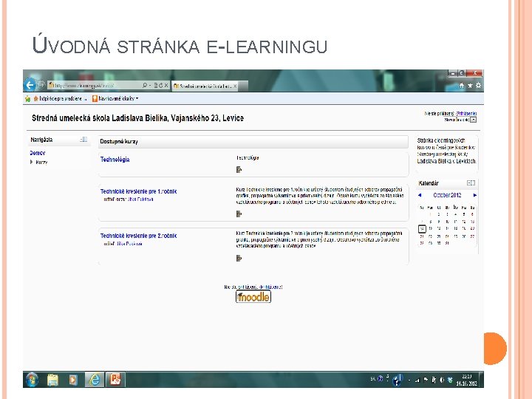Click the enrol icon under Technické kreslenie pre 2.ročník
Viewport: 532px width, 399px height.
pyautogui.click(x=239, y=258)
